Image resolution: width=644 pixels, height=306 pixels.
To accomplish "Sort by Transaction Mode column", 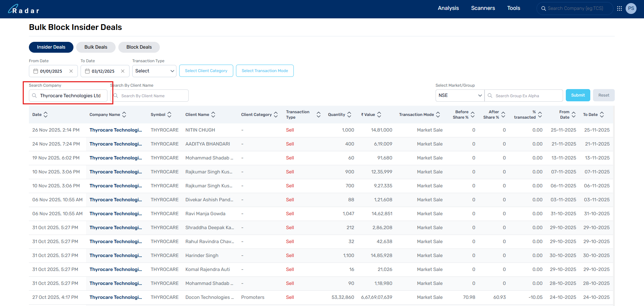I will (438, 115).
